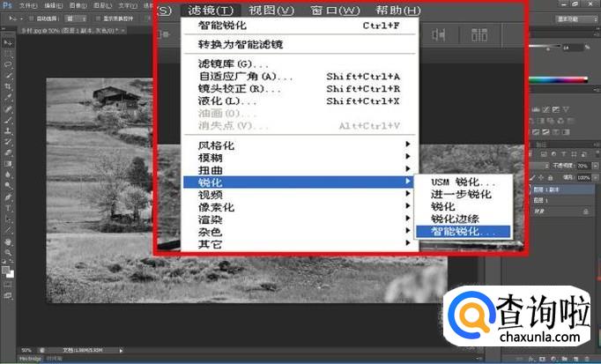Open the 不透明度 20% dropdown arrow
This screenshot has width=601, height=364.
click(595, 166)
